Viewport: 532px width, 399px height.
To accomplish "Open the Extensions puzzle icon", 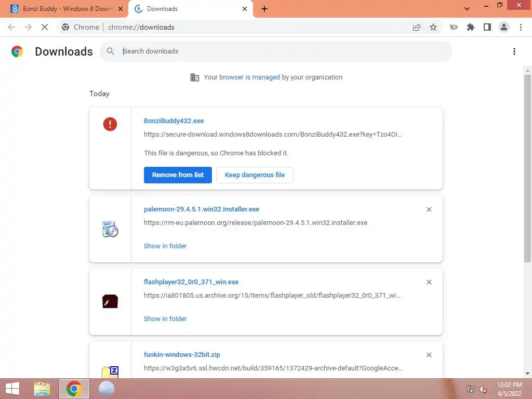I will (x=470, y=27).
